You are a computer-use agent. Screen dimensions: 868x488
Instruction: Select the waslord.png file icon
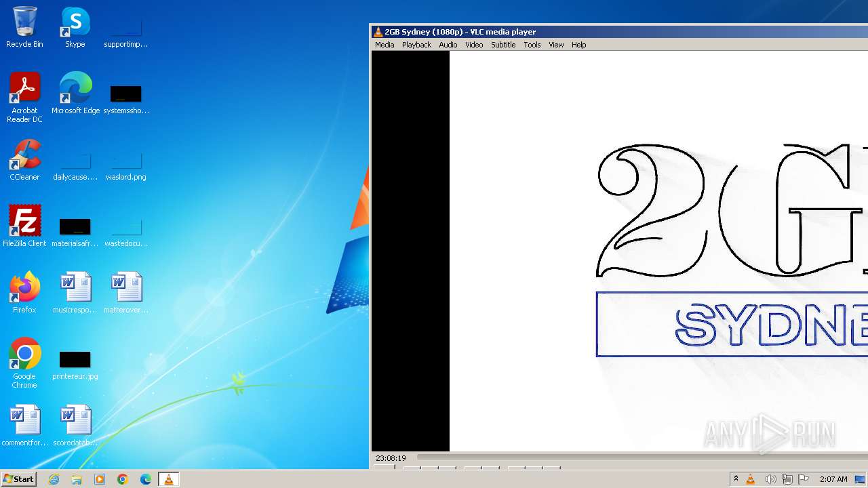pos(126,165)
